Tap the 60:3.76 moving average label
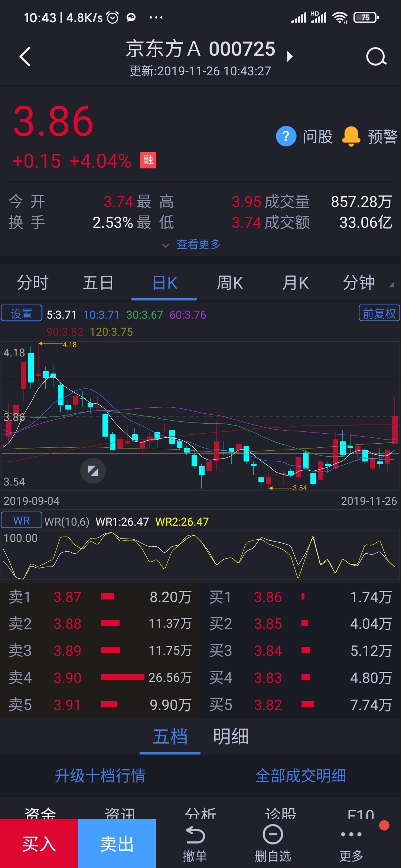This screenshot has width=401, height=868. tap(188, 315)
